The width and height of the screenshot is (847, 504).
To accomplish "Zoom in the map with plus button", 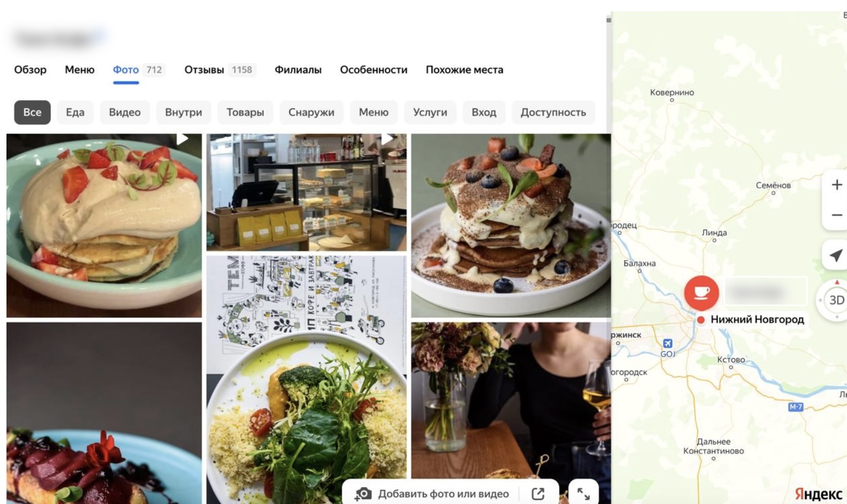I will pos(836,185).
